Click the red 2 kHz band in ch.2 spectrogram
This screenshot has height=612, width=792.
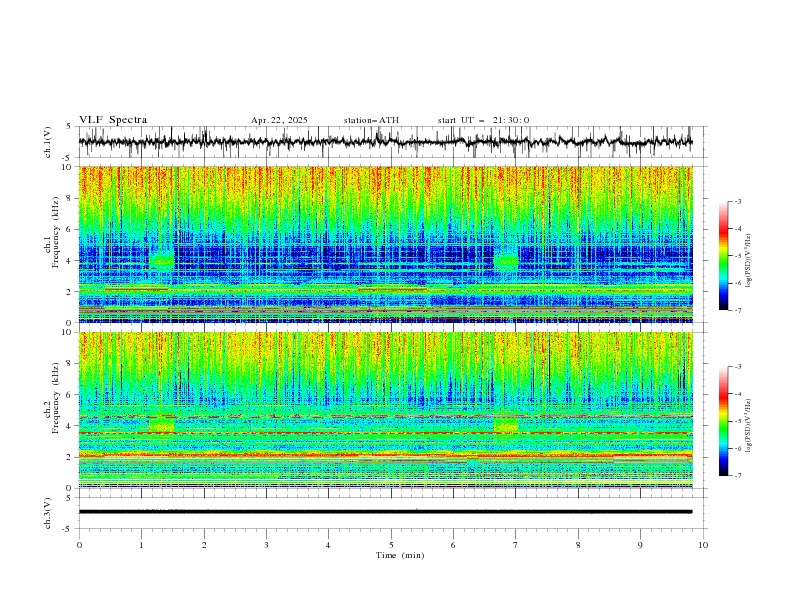coord(385,455)
